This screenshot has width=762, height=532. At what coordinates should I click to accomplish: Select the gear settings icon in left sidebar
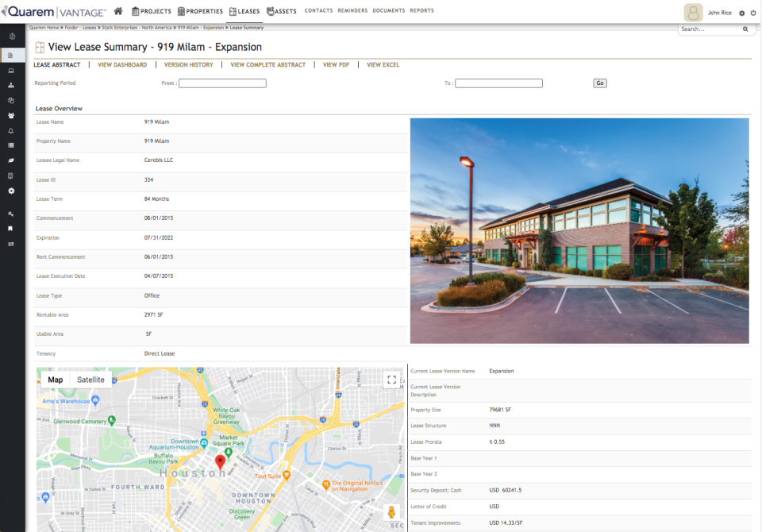coord(11,189)
